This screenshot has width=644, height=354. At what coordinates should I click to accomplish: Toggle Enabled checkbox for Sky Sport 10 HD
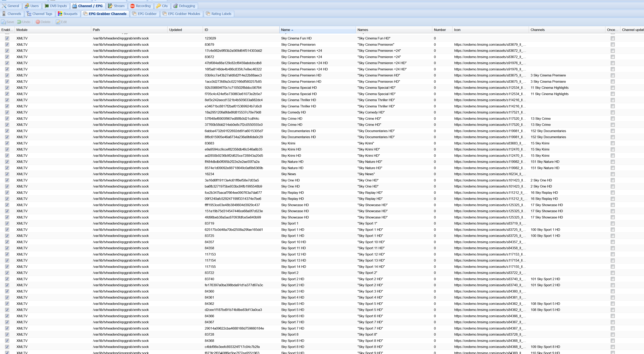(x=7, y=242)
